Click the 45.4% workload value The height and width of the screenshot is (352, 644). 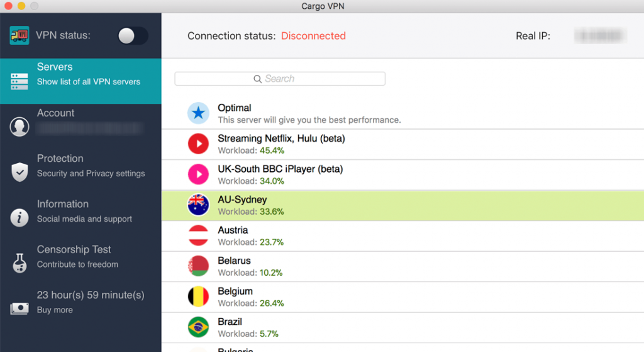[272, 150]
